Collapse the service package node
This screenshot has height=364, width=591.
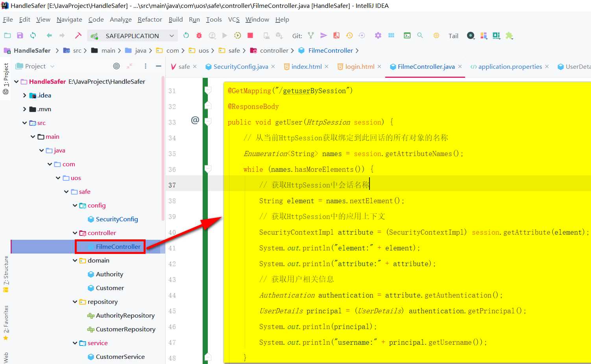[x=75, y=343]
